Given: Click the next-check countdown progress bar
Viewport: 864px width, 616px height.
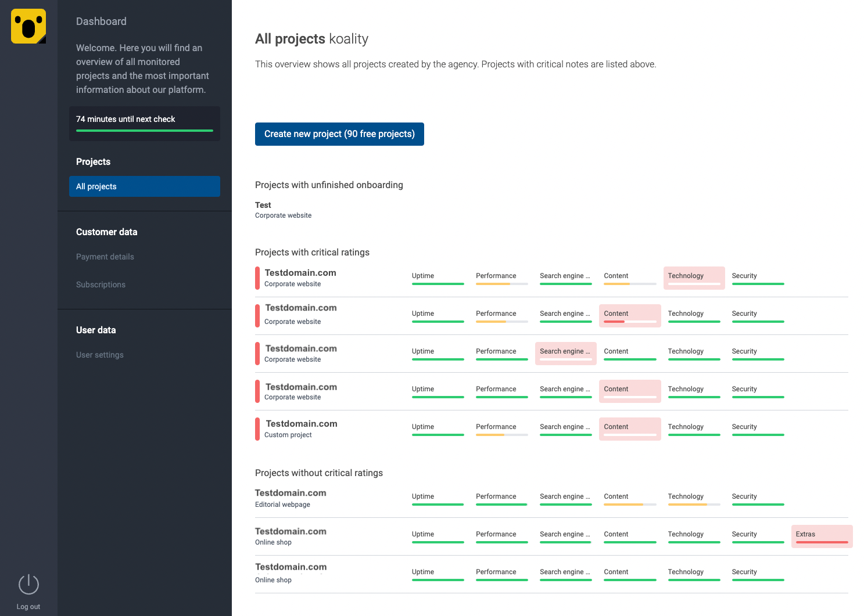Looking at the screenshot, I should (x=144, y=131).
